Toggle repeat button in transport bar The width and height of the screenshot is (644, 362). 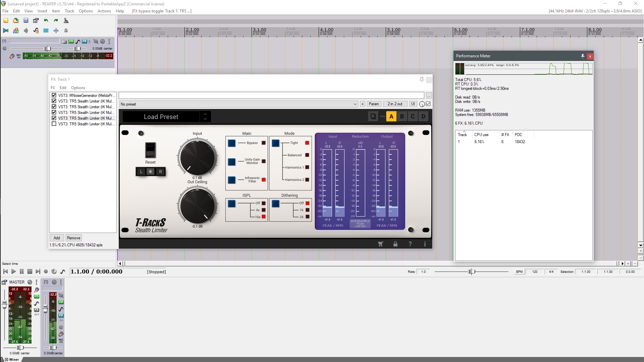[x=54, y=271]
